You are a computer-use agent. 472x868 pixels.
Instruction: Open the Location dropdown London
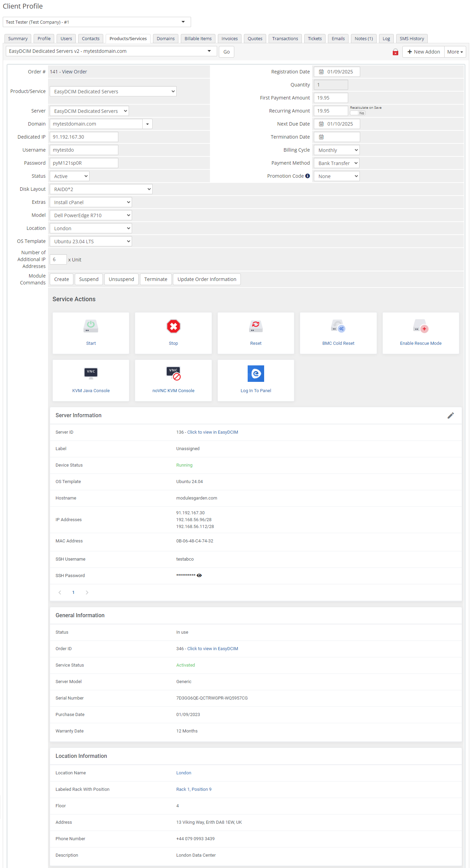point(91,228)
